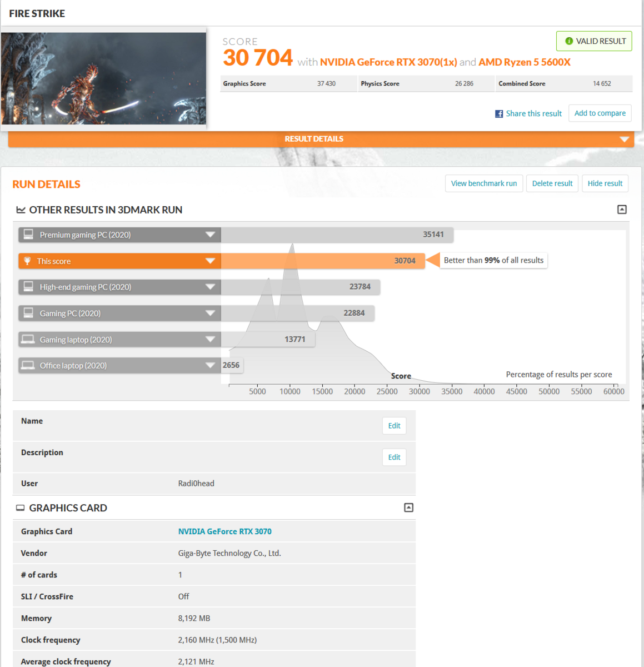Click the AMD Ryzen 5 5600X header link
Screen dimensions: 644x667
[525, 62]
